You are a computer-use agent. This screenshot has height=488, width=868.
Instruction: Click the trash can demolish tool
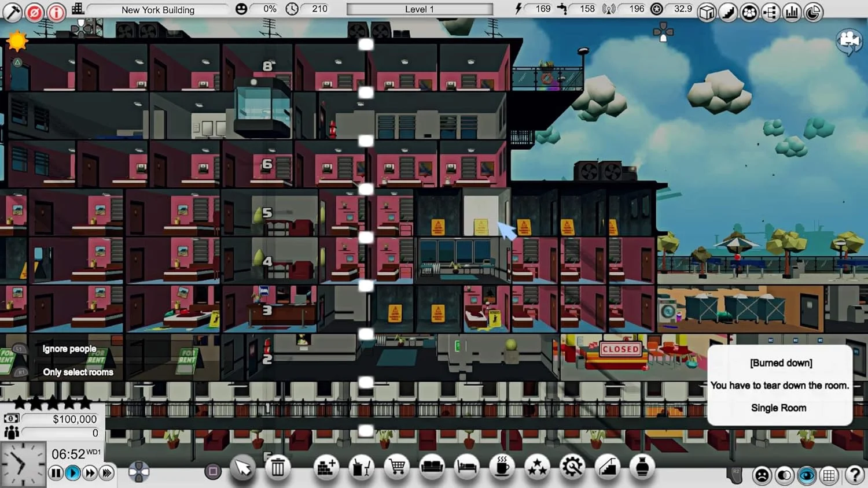tap(278, 467)
